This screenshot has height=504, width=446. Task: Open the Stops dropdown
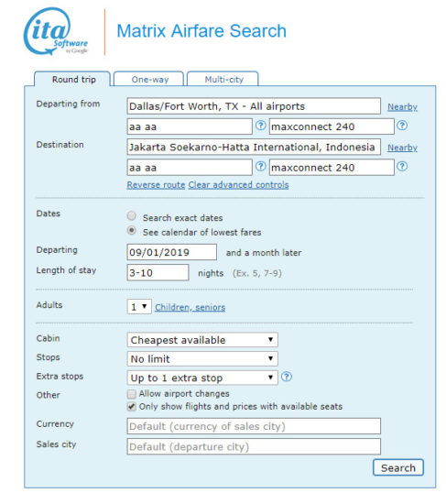coord(202,358)
